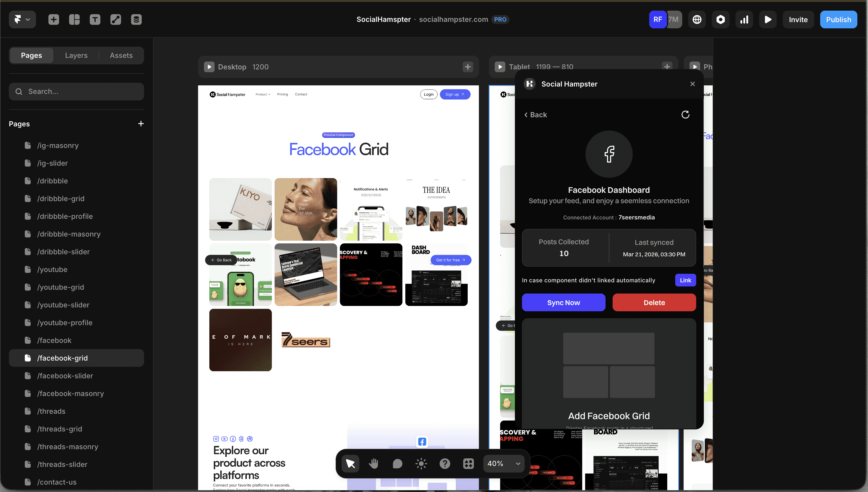The image size is (868, 492).
Task: Play the Desktop breakpoint preview
Action: (209, 67)
